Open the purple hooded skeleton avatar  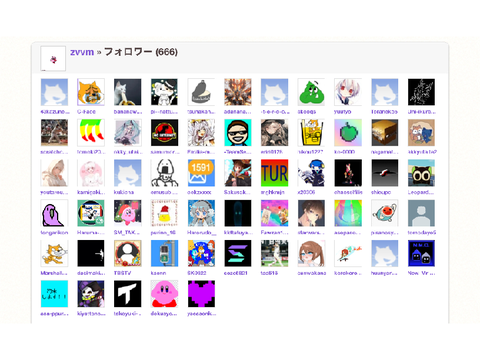click(x=91, y=294)
